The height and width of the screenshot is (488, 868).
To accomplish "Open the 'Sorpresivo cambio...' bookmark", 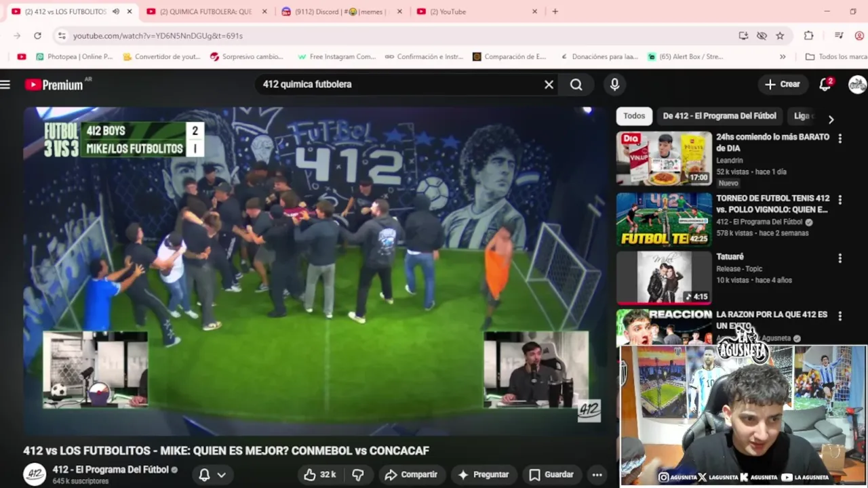I will 247,57.
